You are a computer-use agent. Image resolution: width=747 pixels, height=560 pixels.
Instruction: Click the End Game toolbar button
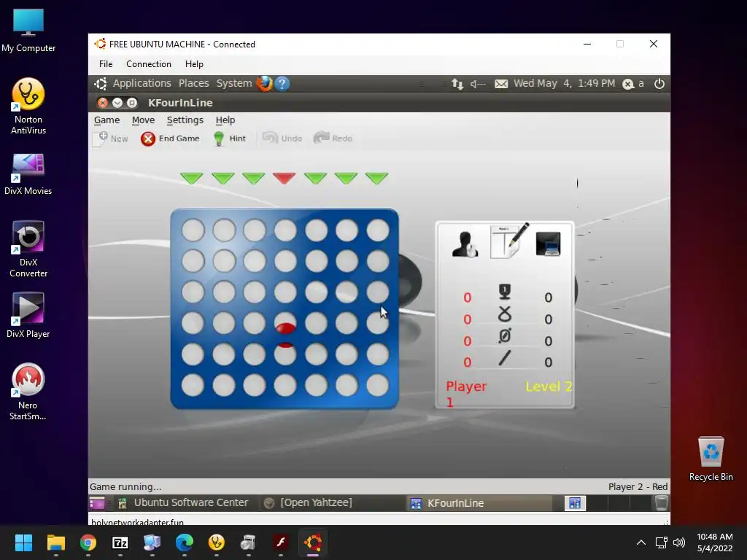pos(170,139)
